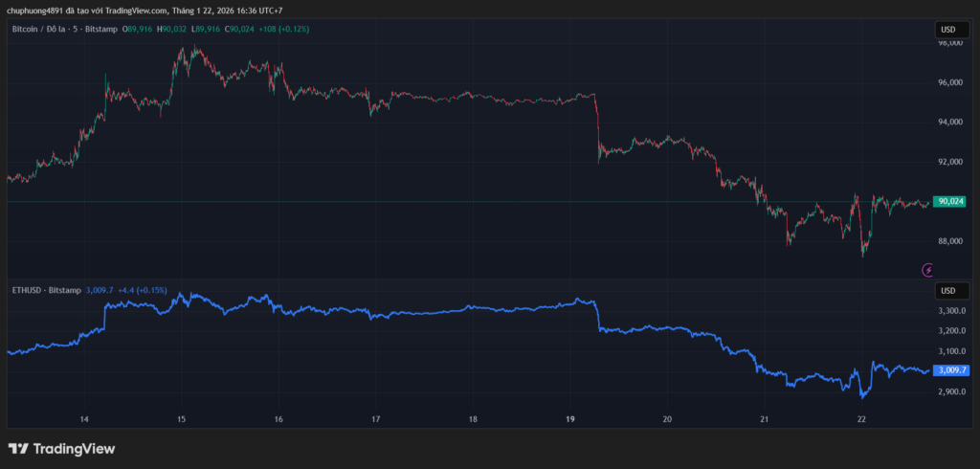980x469 pixels.
Task: Click the date 19 on the time axis
Action: point(569,419)
